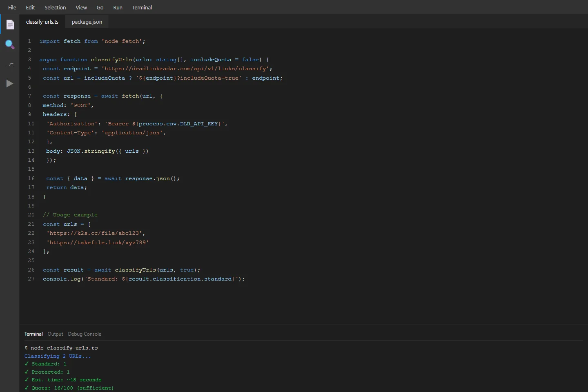Open the Go menu

100,7
